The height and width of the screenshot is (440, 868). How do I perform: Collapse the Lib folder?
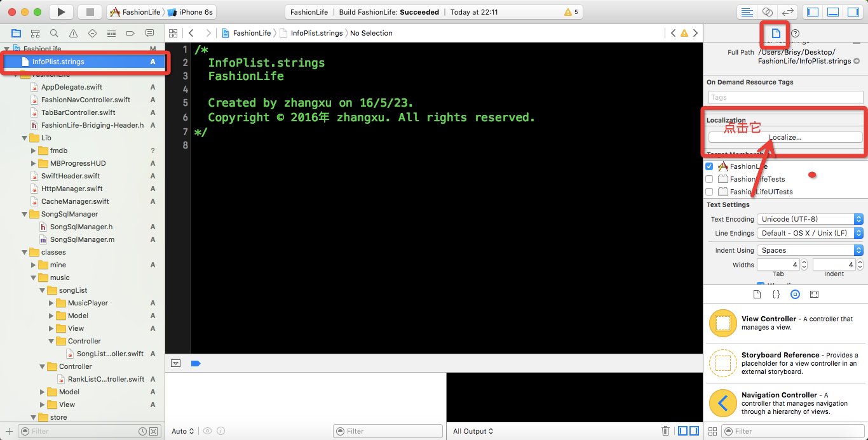[25, 138]
